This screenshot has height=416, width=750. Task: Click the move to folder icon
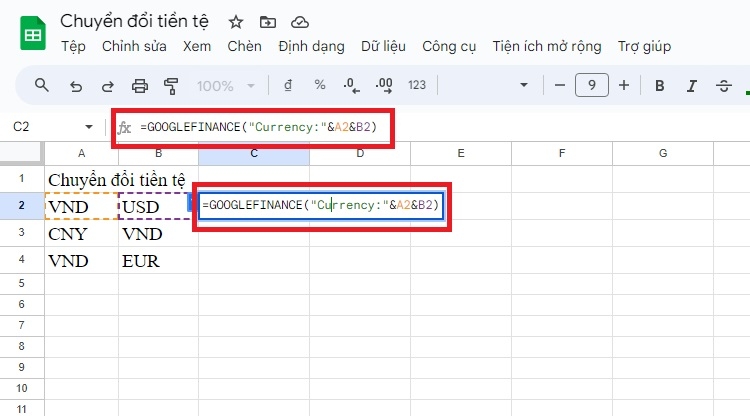pyautogui.click(x=267, y=22)
